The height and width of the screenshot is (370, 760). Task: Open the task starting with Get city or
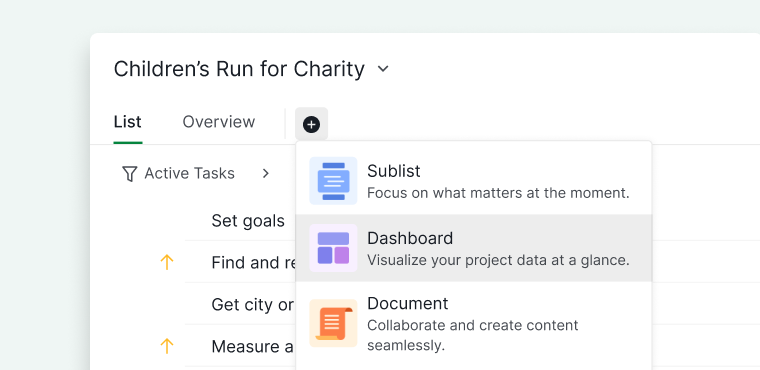(253, 305)
